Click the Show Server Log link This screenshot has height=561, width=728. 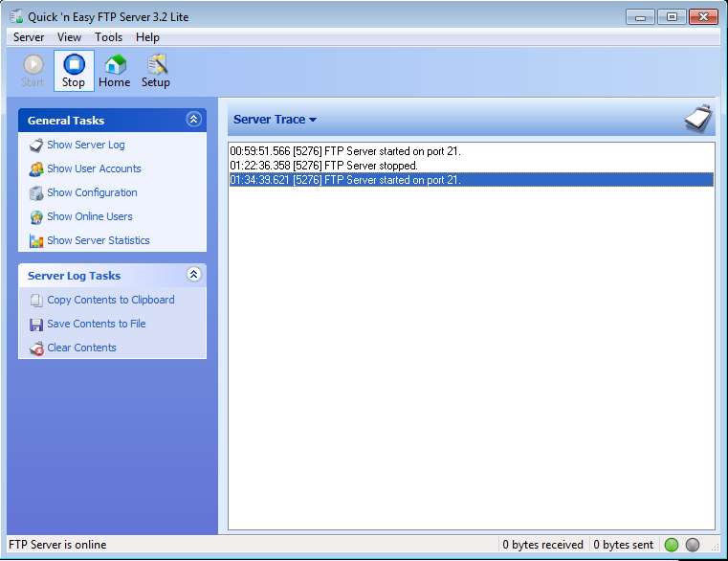click(86, 145)
